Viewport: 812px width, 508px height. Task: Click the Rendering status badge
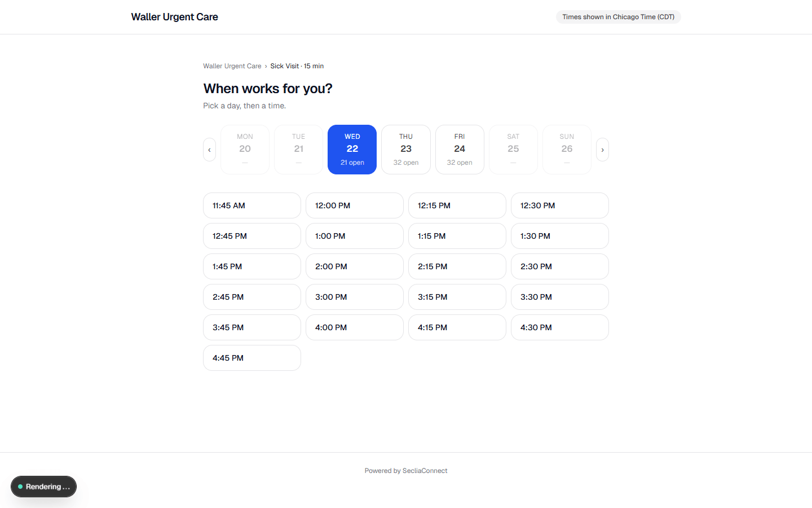(x=43, y=487)
